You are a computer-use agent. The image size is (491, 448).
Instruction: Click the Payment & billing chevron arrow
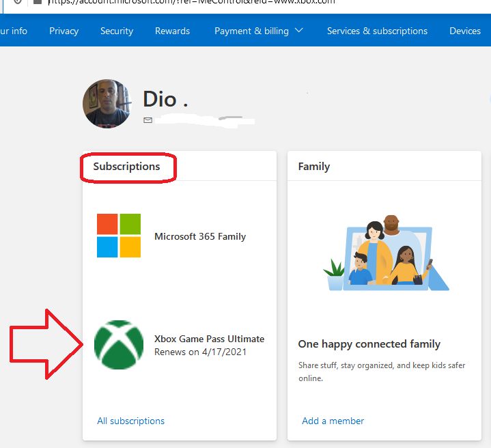pyautogui.click(x=299, y=30)
